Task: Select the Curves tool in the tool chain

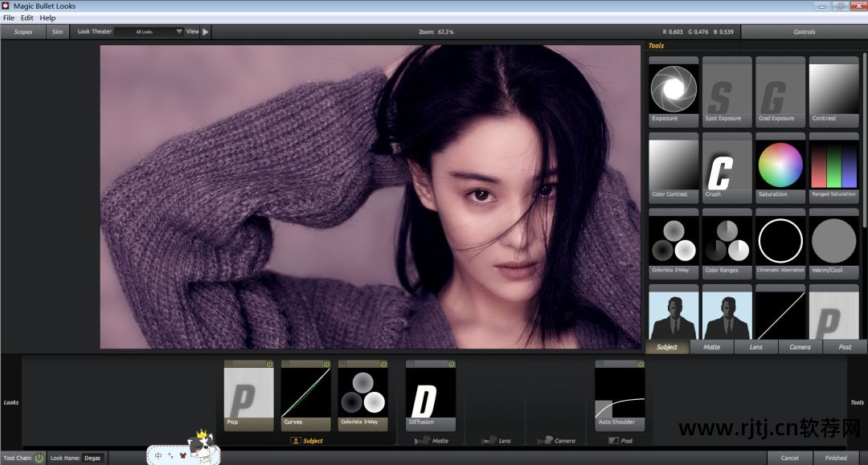Action: (x=305, y=396)
